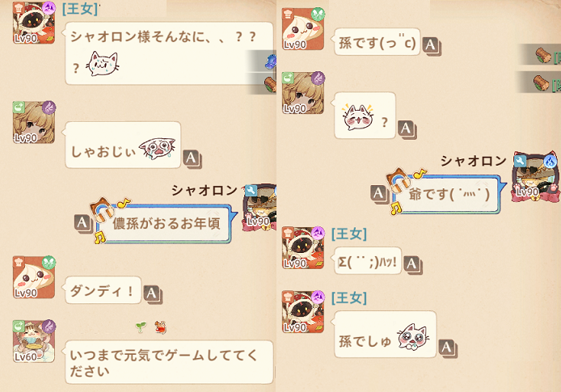Click translate icon beside 儂孫がおるお年頃 bubble
The width and height of the screenshot is (561, 392).
(83, 224)
